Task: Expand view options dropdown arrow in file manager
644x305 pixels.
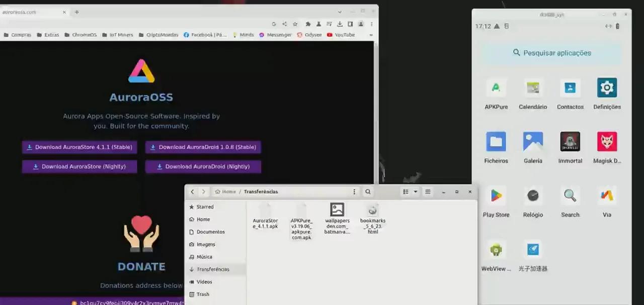Action: pos(416,191)
